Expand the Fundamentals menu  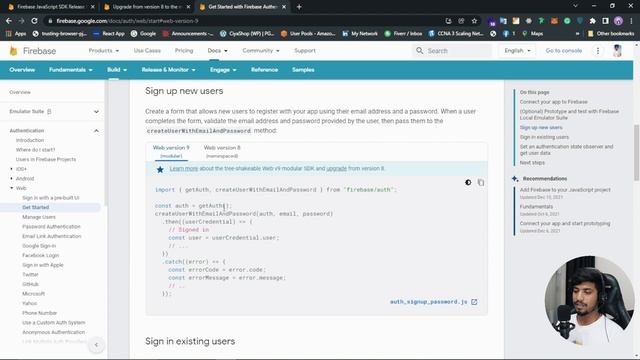click(71, 70)
